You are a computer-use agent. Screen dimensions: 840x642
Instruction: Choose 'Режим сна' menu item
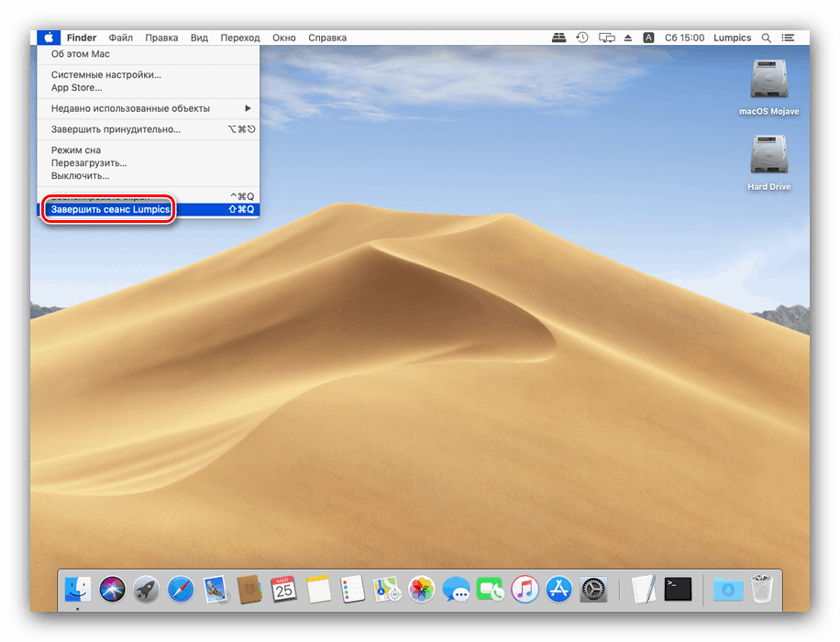click(149, 150)
